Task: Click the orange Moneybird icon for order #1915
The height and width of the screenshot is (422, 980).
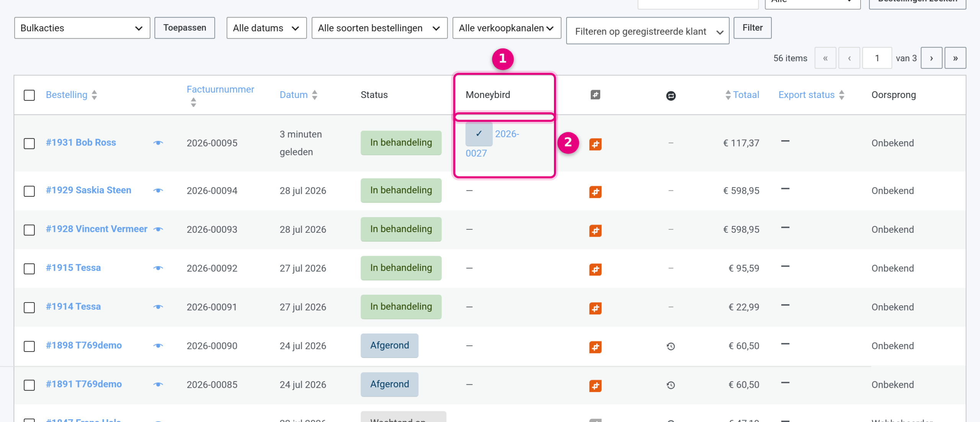Action: (x=595, y=270)
